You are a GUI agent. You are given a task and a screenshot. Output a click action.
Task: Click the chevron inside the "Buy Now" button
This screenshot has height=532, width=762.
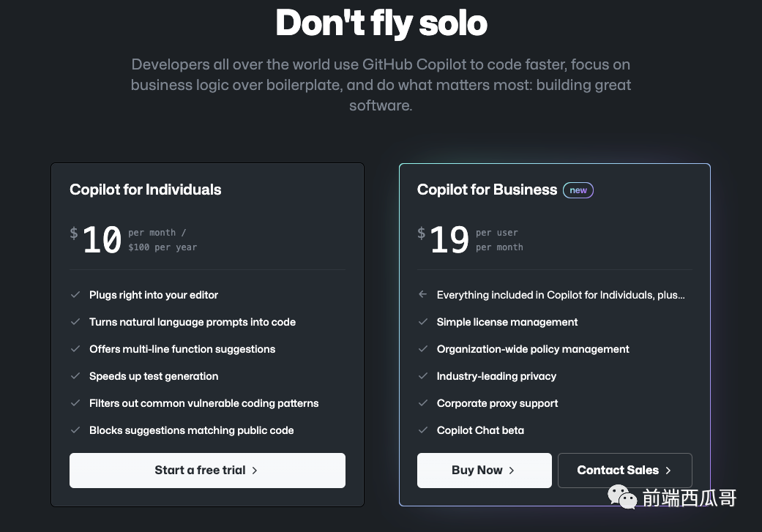coord(511,471)
